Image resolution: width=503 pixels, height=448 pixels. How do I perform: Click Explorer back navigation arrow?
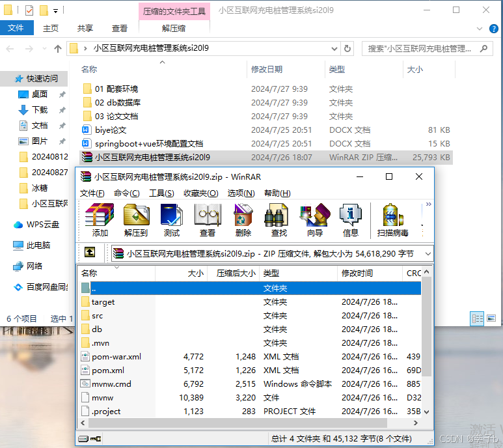[x=10, y=49]
